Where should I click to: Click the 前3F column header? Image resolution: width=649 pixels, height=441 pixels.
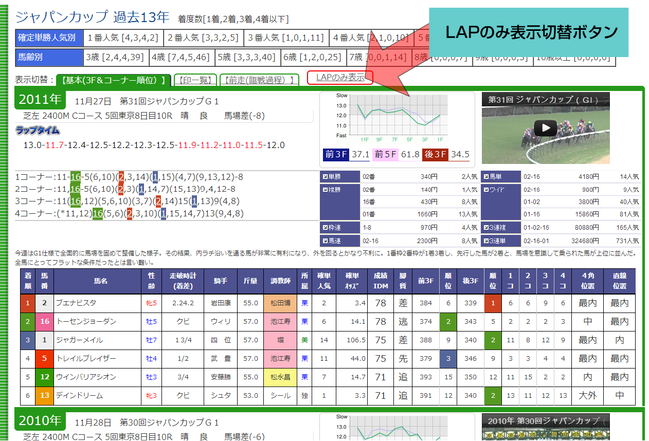pos(425,281)
